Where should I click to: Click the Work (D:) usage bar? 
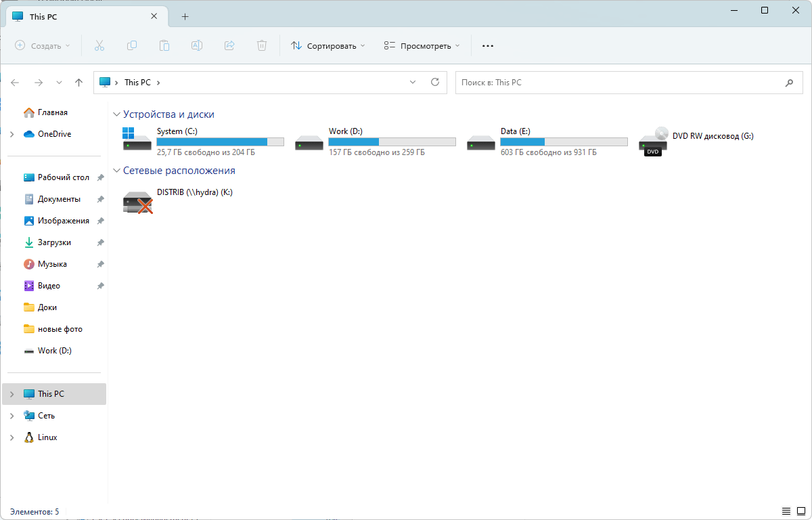[392, 142]
